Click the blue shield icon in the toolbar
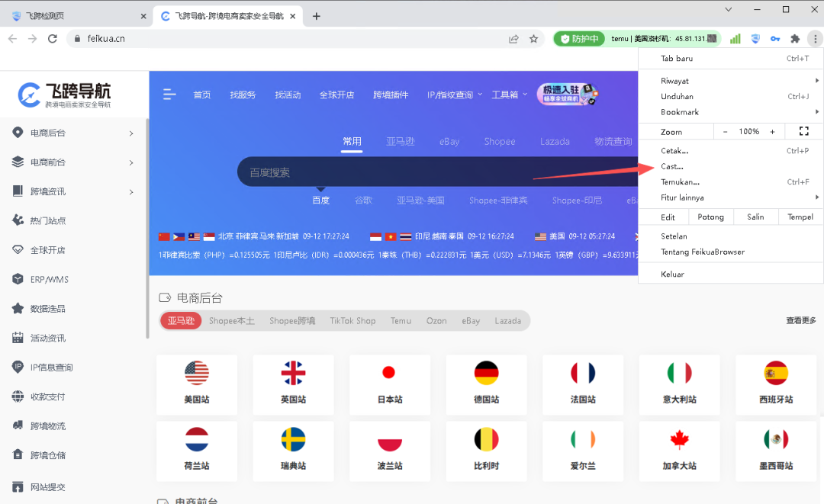Viewport: 824px width, 504px height. (755, 38)
